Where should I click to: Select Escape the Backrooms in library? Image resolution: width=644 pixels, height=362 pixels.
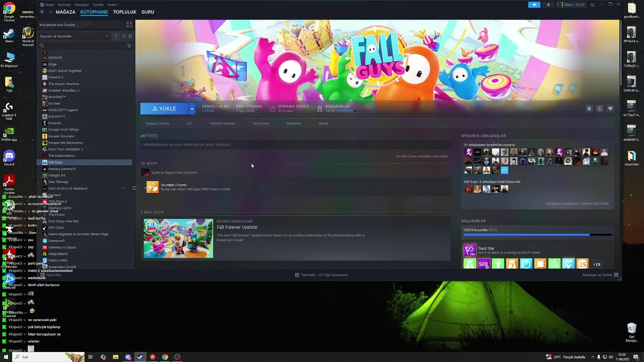pyautogui.click(x=65, y=143)
